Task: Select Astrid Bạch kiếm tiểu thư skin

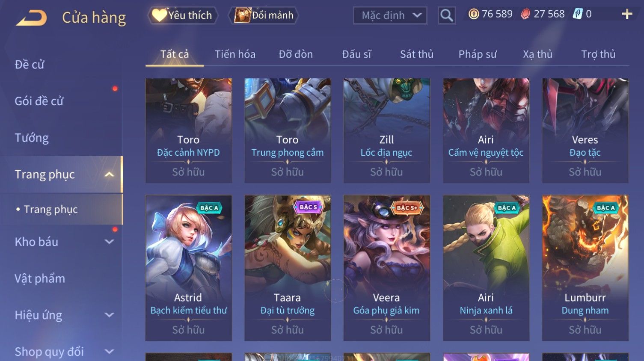Action: 188,268
